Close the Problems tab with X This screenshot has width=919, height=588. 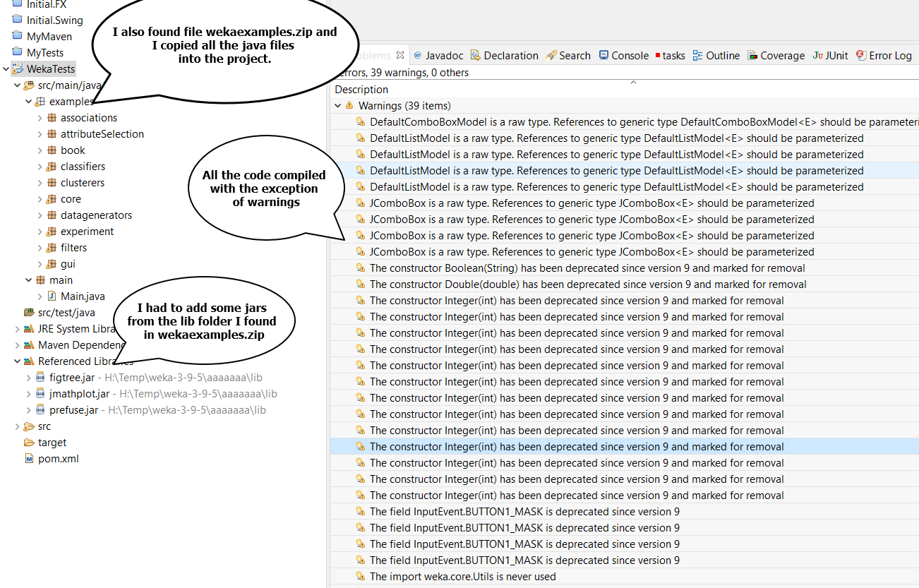[400, 55]
